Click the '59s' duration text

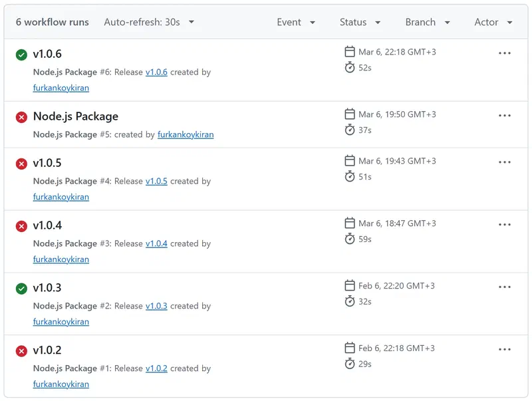(365, 239)
